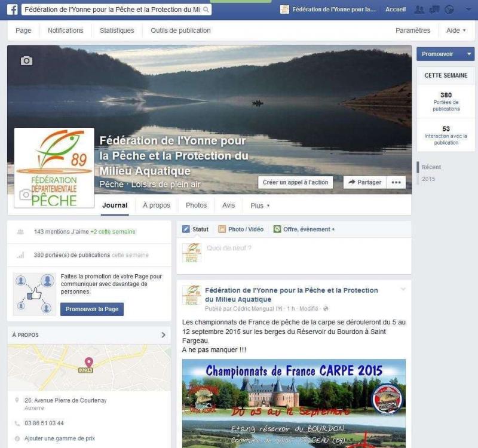Click the Modifié link on the post

click(x=308, y=309)
